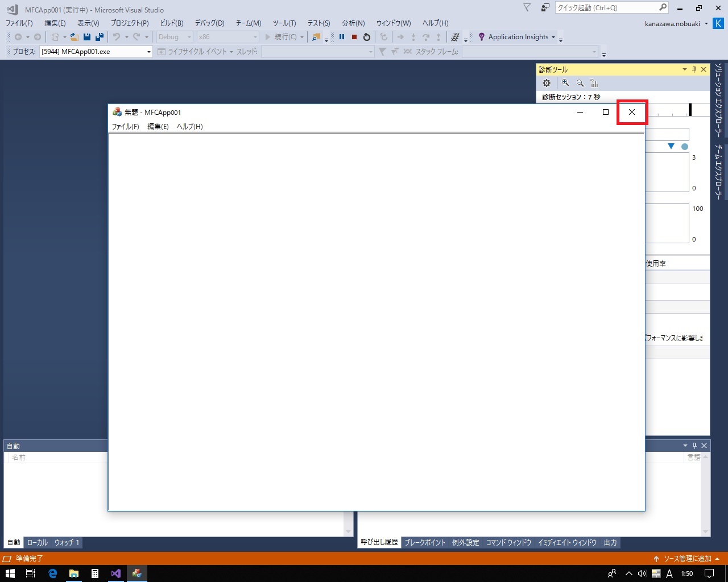Click the Application Insights lightbulb icon
The image size is (728, 582).
[x=482, y=37]
